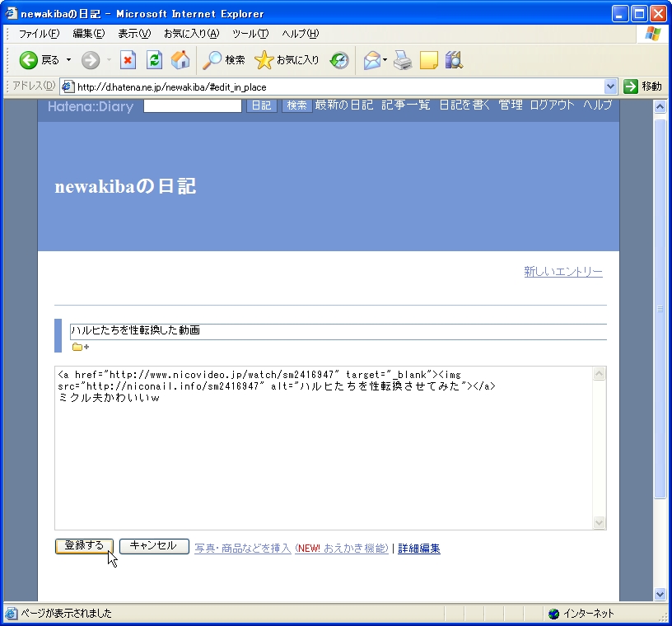
Task: Open the History toolbar icon
Action: pyautogui.click(x=339, y=60)
